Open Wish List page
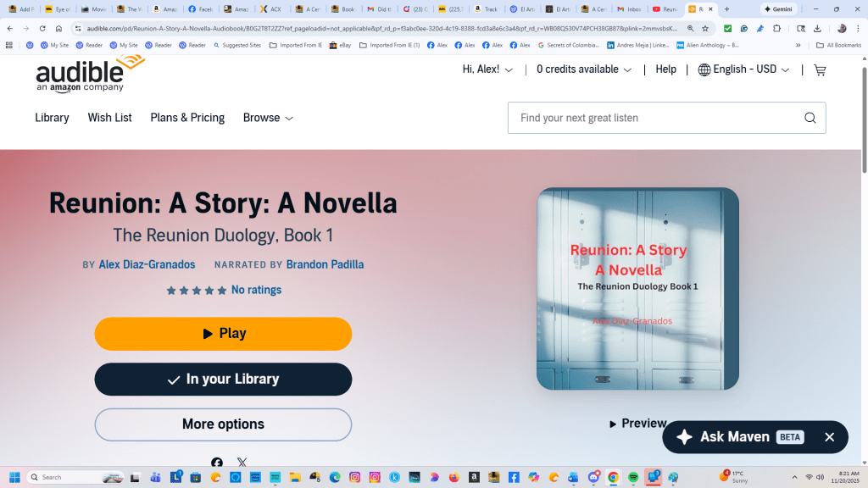The height and width of the screenshot is (488, 868). (109, 118)
